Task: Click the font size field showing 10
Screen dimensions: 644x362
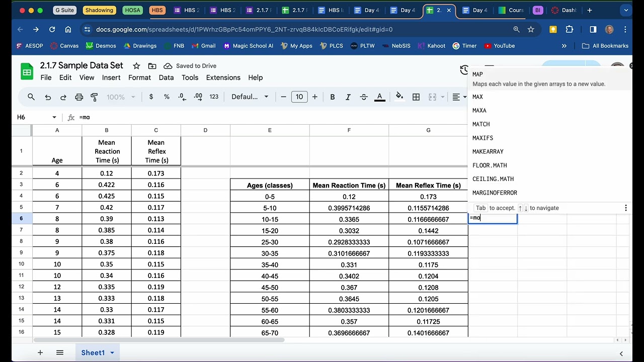Action: [299, 97]
